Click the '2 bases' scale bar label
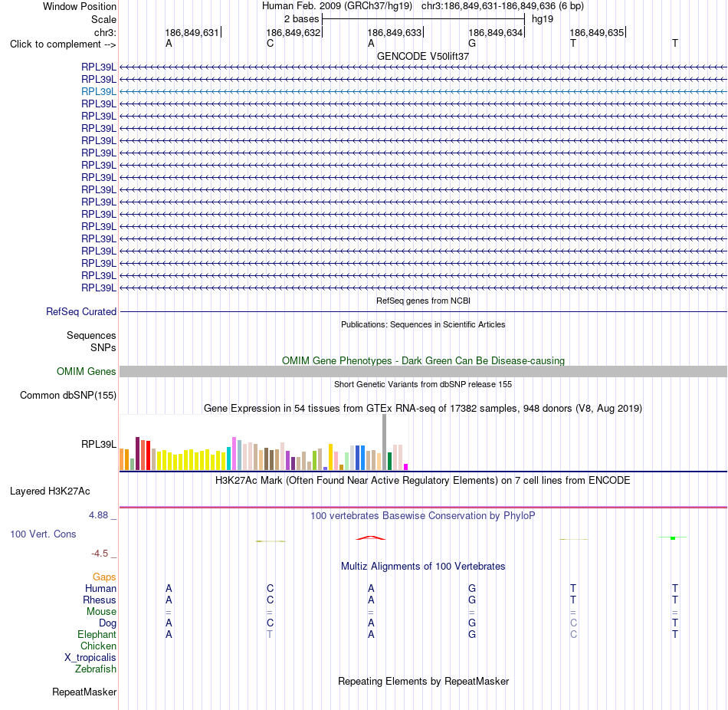The width and height of the screenshot is (728, 710). (x=301, y=19)
